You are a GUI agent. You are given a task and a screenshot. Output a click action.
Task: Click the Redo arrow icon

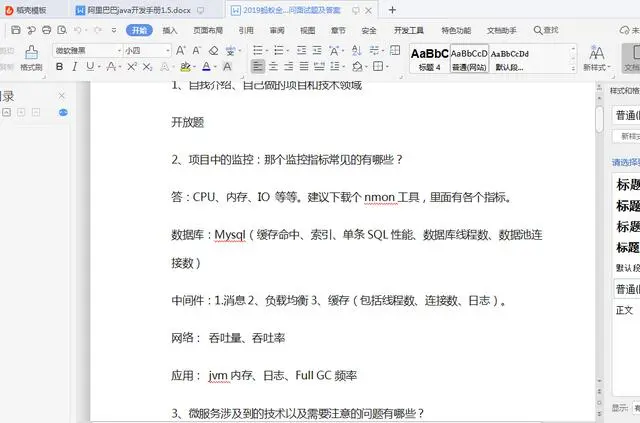(98, 30)
